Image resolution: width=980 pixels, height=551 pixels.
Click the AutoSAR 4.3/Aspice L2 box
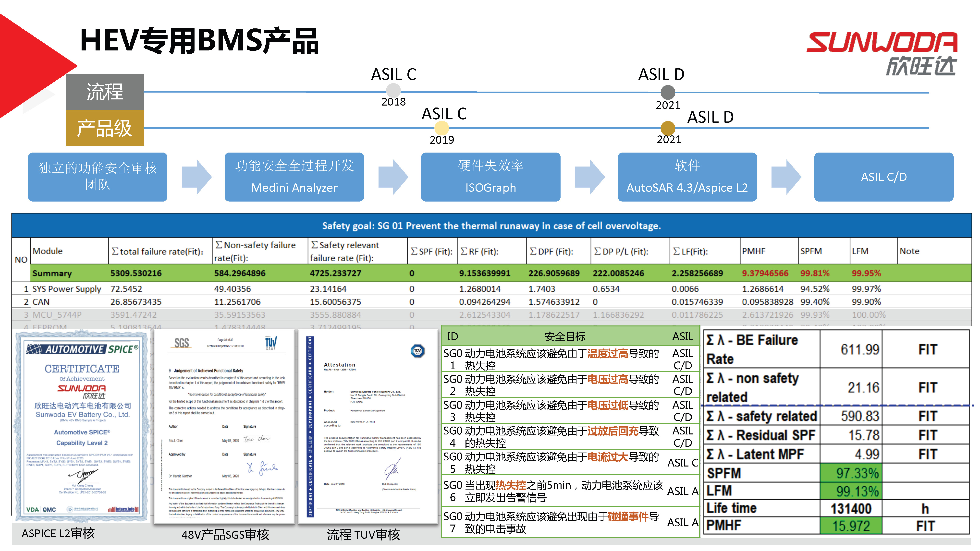coord(687,177)
